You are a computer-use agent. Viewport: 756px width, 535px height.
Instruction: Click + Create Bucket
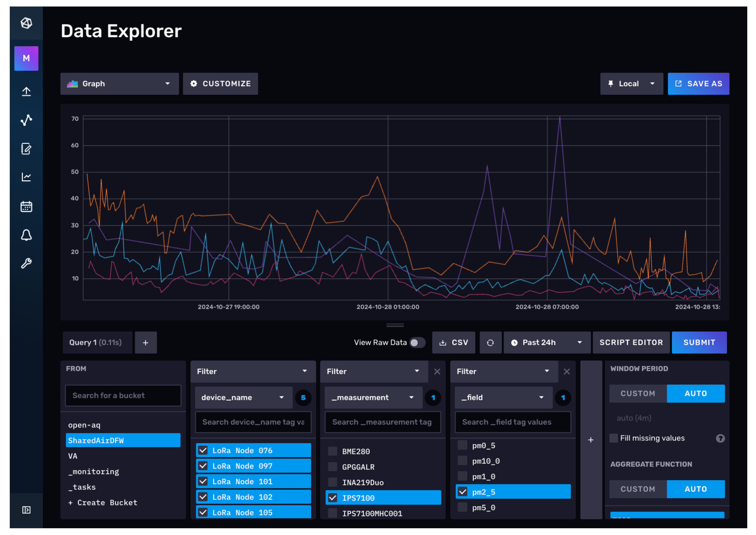point(123,502)
